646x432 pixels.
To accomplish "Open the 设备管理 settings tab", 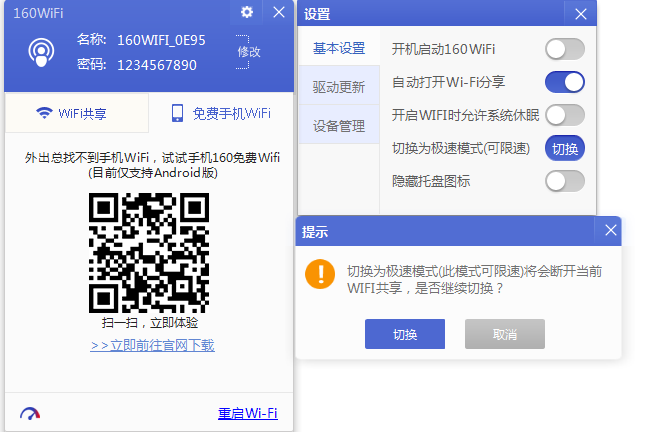I will tap(338, 126).
